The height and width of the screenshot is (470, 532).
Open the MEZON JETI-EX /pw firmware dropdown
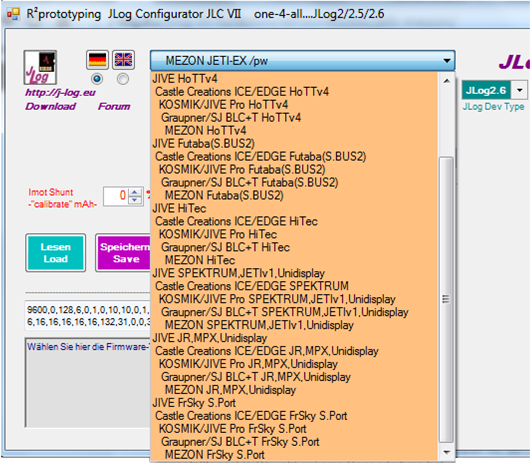click(x=302, y=61)
